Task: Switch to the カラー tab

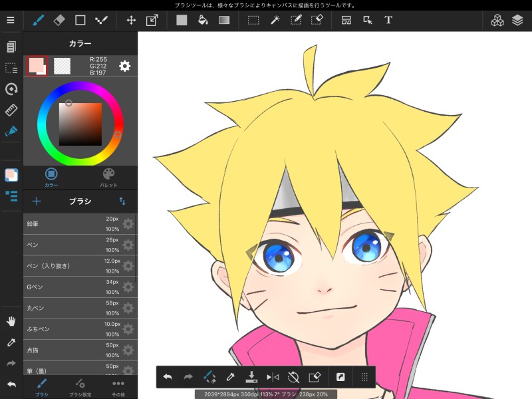Action: [x=51, y=178]
